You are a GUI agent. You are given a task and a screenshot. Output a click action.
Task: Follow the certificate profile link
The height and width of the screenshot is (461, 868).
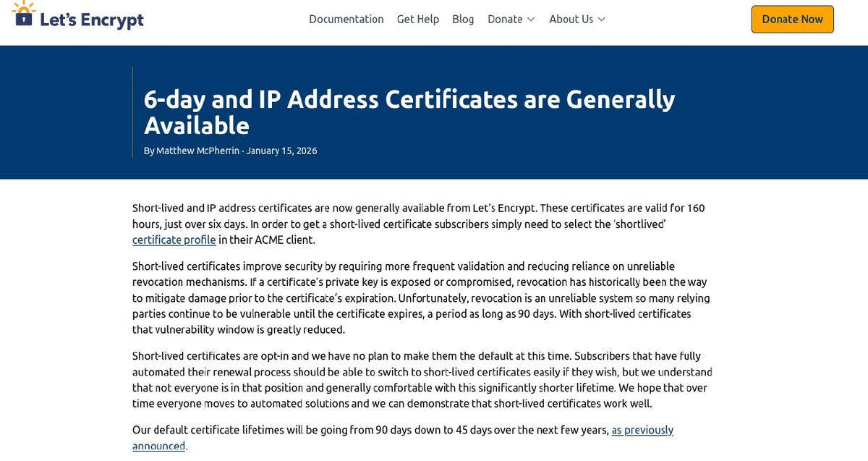click(174, 240)
